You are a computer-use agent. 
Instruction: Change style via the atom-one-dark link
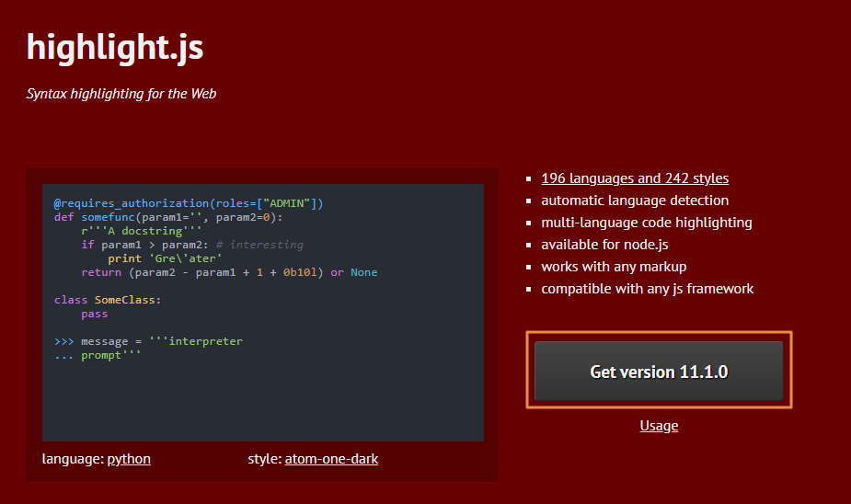(x=331, y=459)
